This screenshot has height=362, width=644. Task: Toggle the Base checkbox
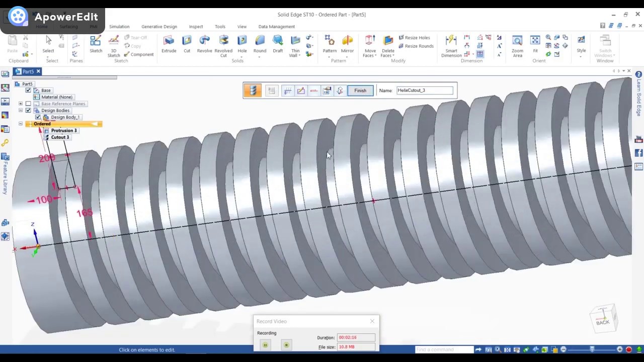click(28, 90)
